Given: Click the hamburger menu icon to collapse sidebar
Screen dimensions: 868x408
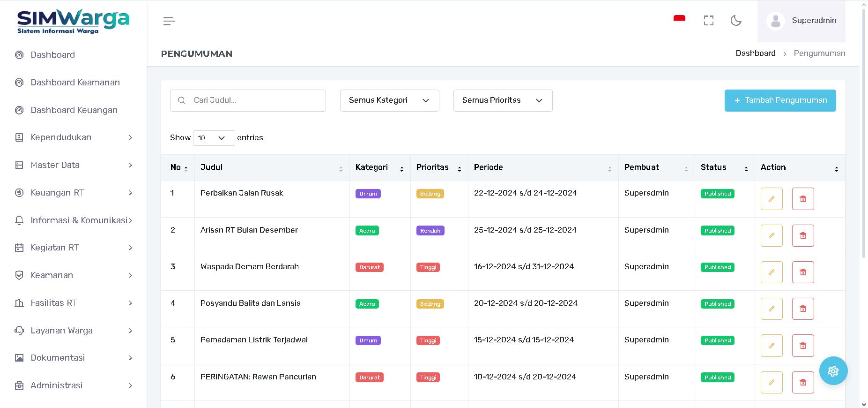Looking at the screenshot, I should [169, 21].
